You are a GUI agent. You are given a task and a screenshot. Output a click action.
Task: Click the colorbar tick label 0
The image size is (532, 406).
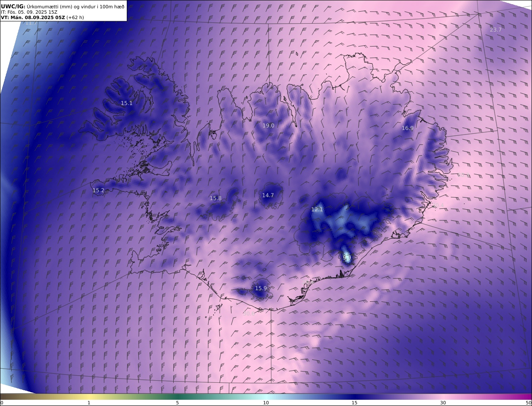(2, 403)
